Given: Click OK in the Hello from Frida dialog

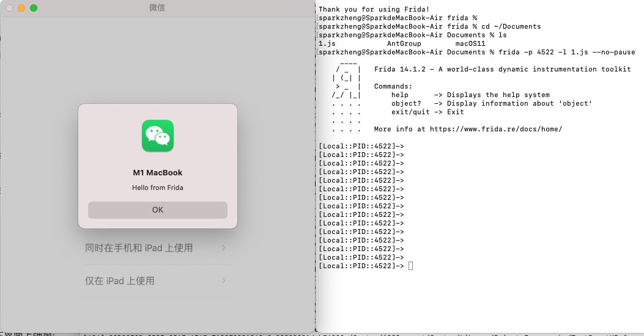Looking at the screenshot, I should coord(158,210).
